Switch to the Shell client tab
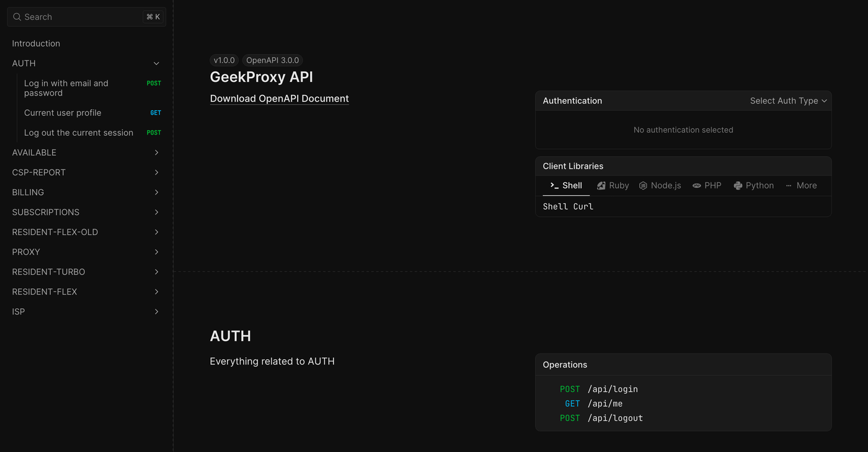 click(x=566, y=185)
